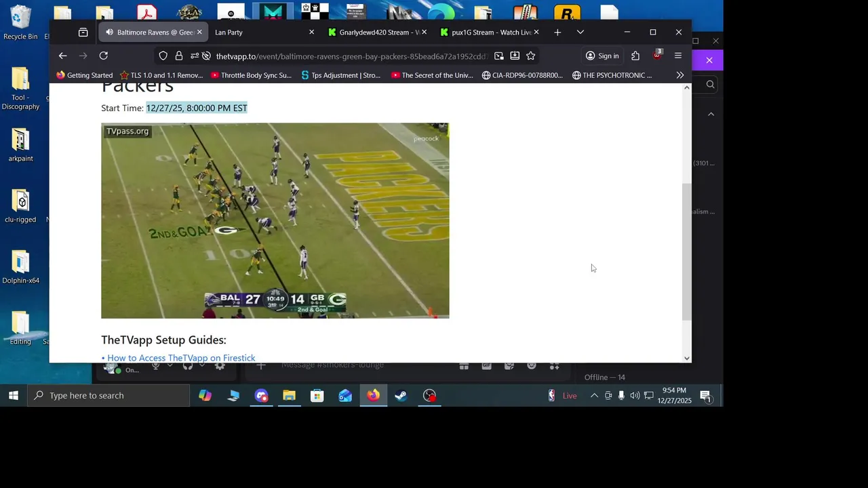Click the page vertical scrollbar thumb
This screenshot has width=868, height=488.
686,251
